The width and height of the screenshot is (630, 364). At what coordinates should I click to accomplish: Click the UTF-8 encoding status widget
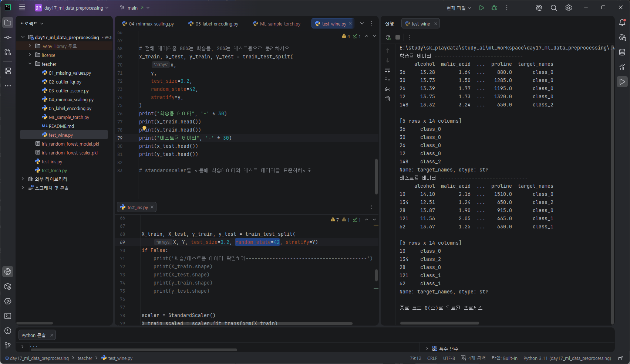click(449, 358)
